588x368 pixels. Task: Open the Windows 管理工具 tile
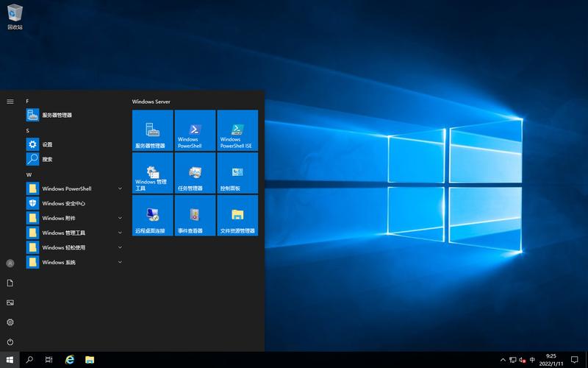153,173
